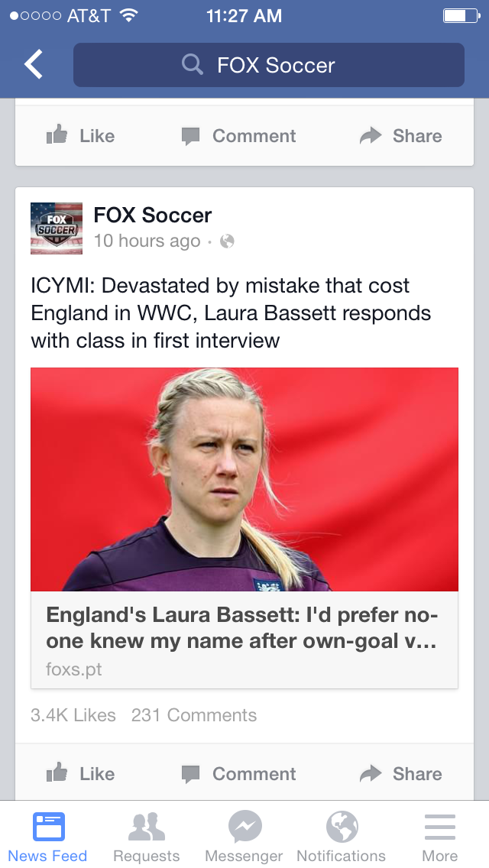View the 3.4K Likes list
The width and height of the screenshot is (489, 868).
pos(73,715)
